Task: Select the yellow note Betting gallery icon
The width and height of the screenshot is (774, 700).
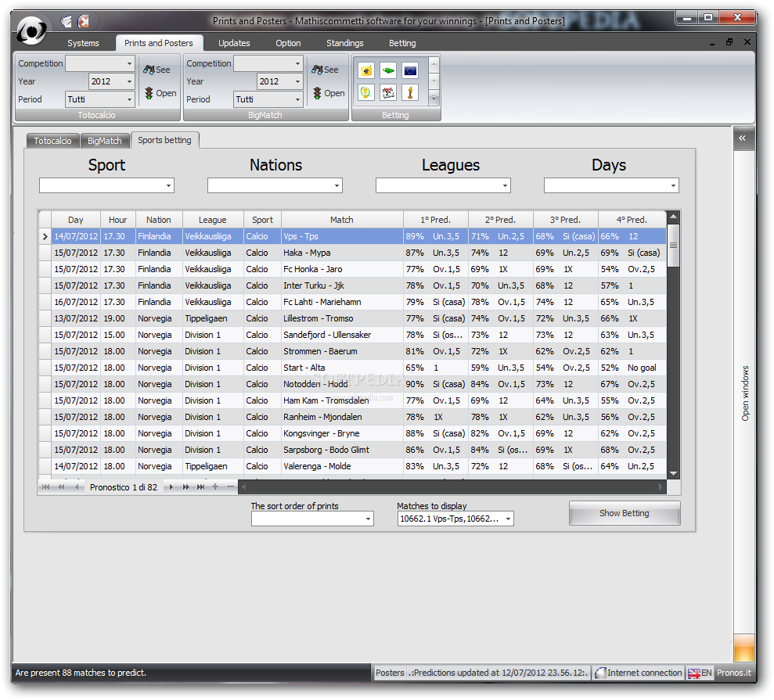Action: click(366, 70)
